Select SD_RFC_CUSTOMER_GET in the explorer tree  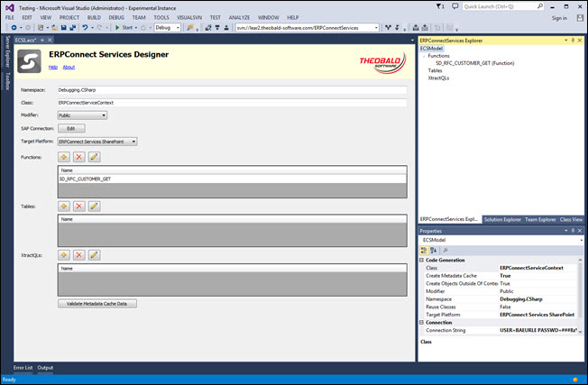click(474, 63)
